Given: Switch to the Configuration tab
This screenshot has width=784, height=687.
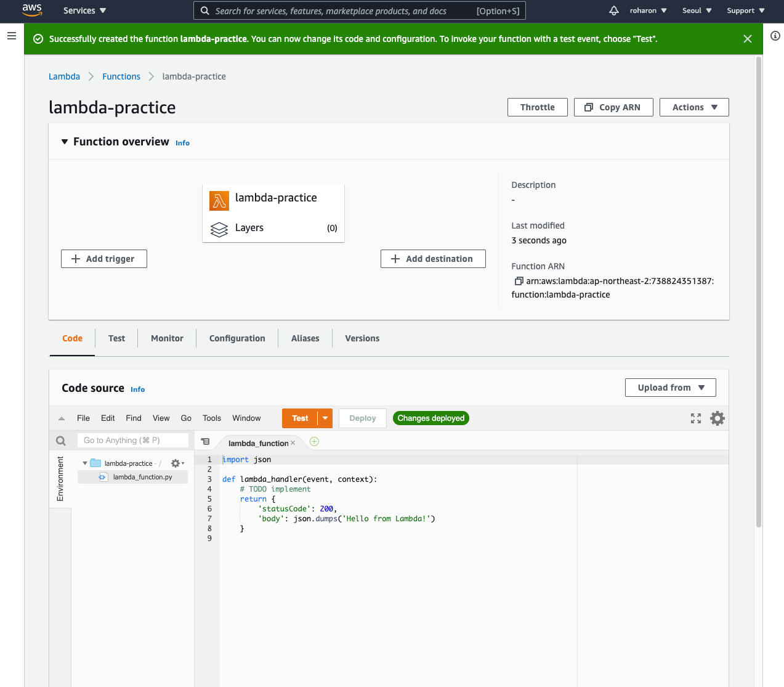Looking at the screenshot, I should click(237, 338).
